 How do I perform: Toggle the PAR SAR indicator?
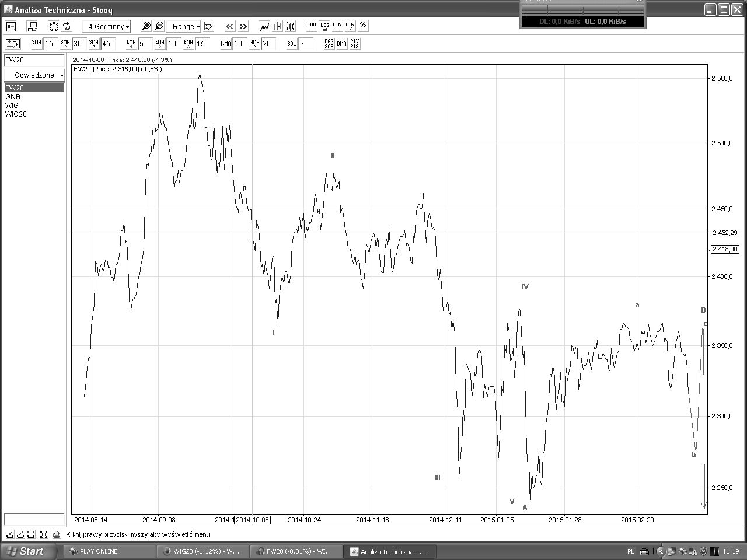click(x=329, y=44)
